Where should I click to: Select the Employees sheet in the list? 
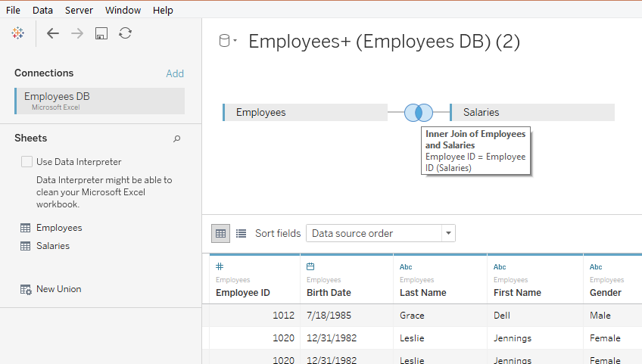59,228
